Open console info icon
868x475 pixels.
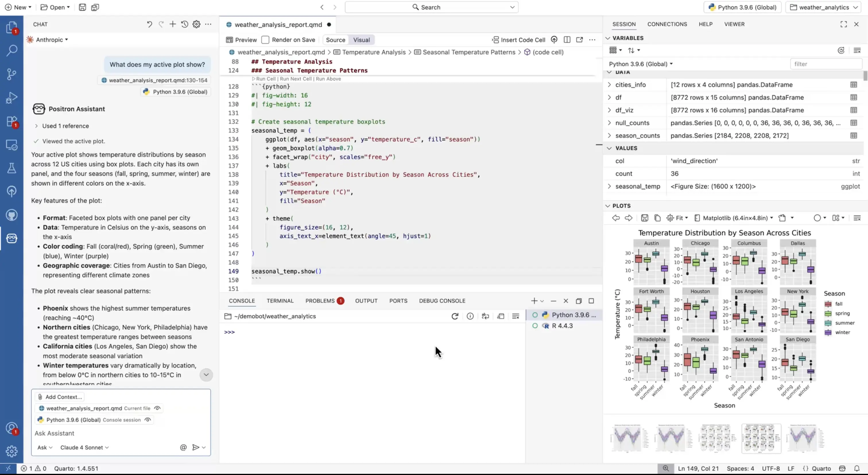coord(470,316)
